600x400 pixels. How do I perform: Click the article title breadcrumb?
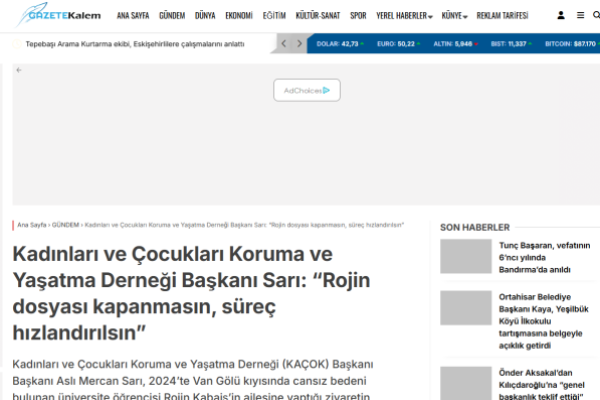tap(244, 225)
